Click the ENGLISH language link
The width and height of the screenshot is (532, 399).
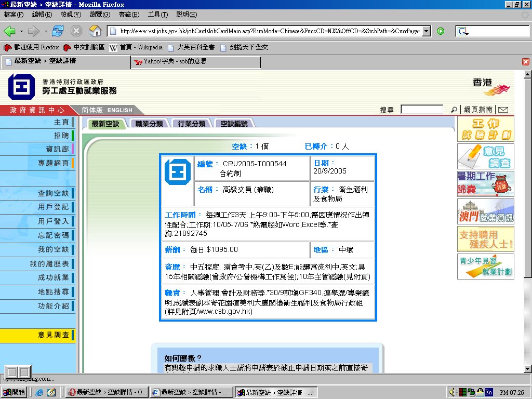pos(119,110)
